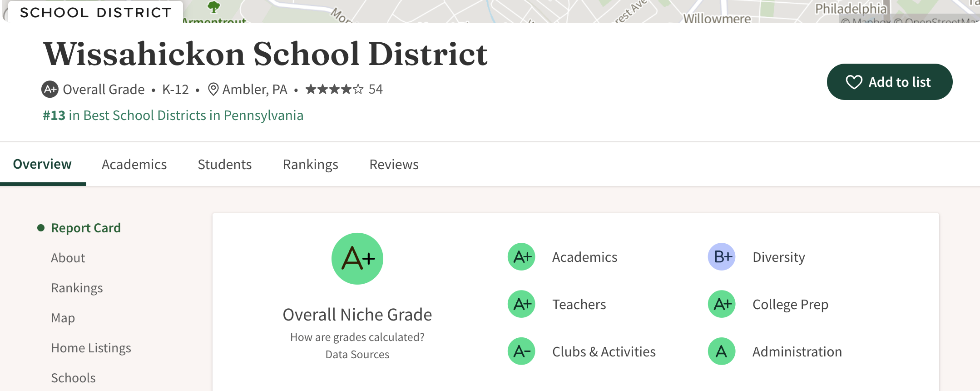
Task: Click the A+ College Prep grade badge
Action: [722, 304]
